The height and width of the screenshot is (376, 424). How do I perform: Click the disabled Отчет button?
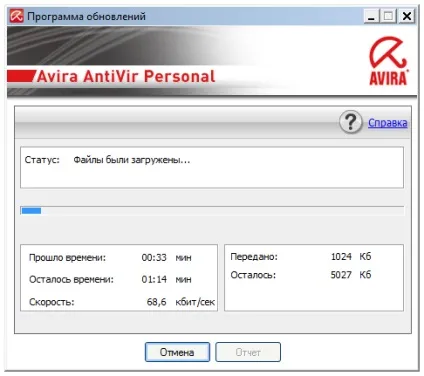click(248, 352)
